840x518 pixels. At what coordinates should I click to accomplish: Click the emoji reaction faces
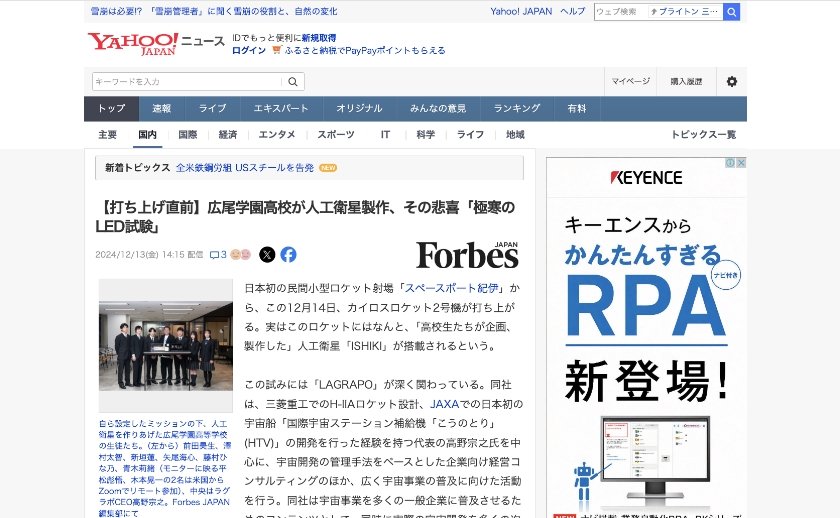coord(241,255)
